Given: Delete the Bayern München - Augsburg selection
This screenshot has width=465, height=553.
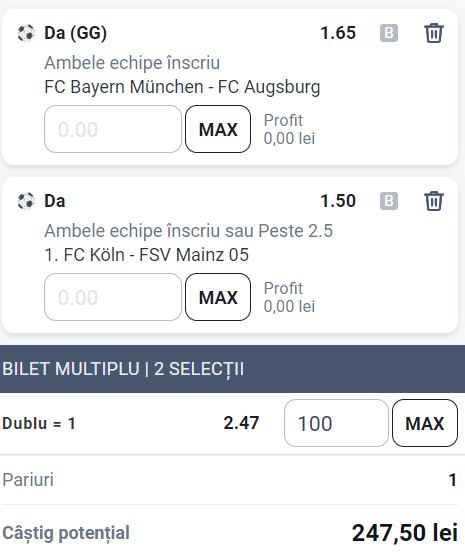Looking at the screenshot, I should point(434,33).
